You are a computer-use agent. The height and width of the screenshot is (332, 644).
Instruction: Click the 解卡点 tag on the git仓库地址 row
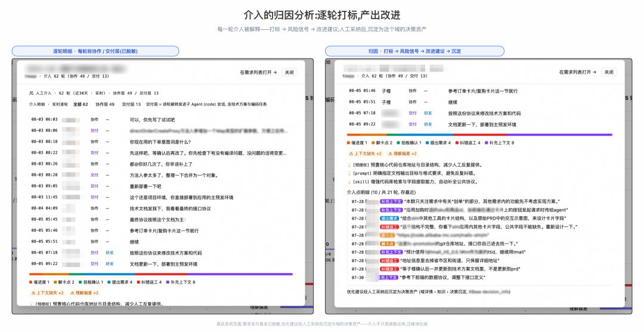click(388, 244)
